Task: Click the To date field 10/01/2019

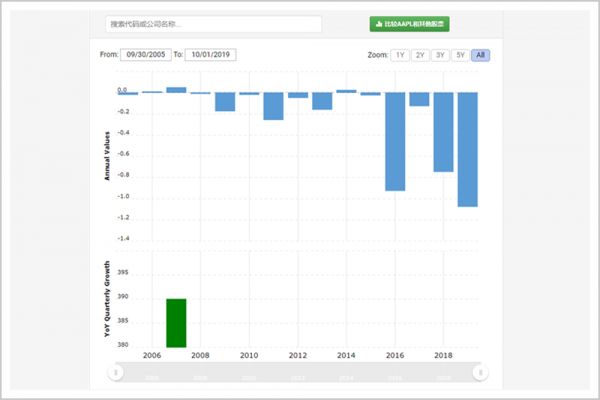Action: click(x=211, y=55)
